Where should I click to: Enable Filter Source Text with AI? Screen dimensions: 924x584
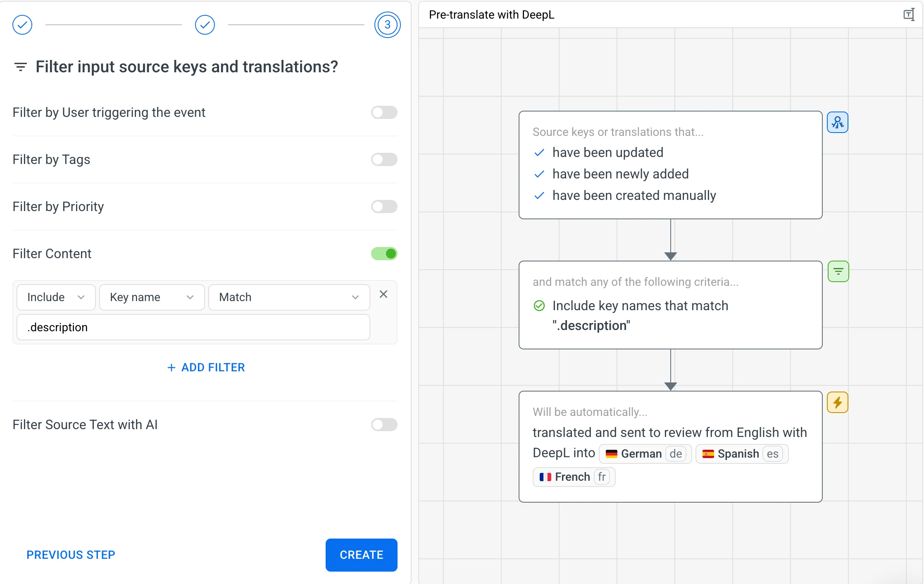[x=384, y=425]
